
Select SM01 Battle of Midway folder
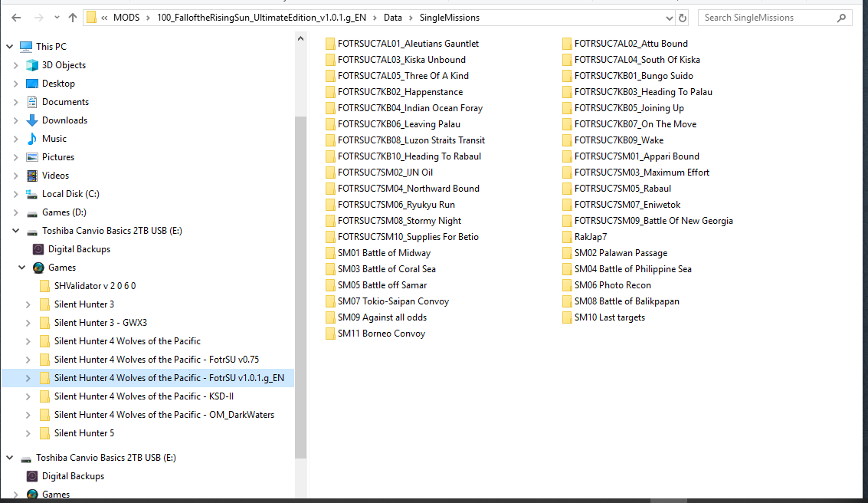[x=384, y=253]
